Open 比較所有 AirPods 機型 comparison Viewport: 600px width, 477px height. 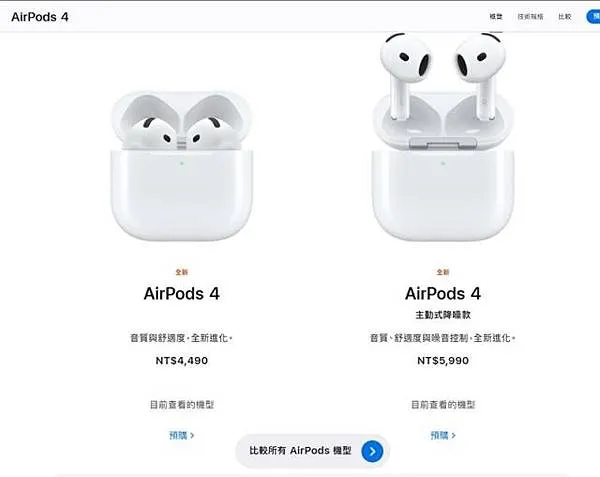tap(313, 451)
